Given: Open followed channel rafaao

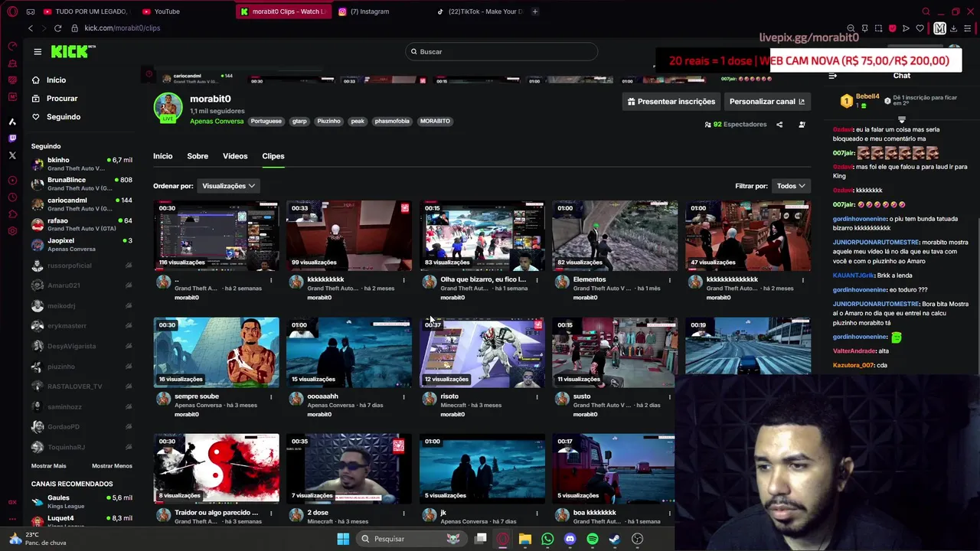Looking at the screenshot, I should (81, 224).
